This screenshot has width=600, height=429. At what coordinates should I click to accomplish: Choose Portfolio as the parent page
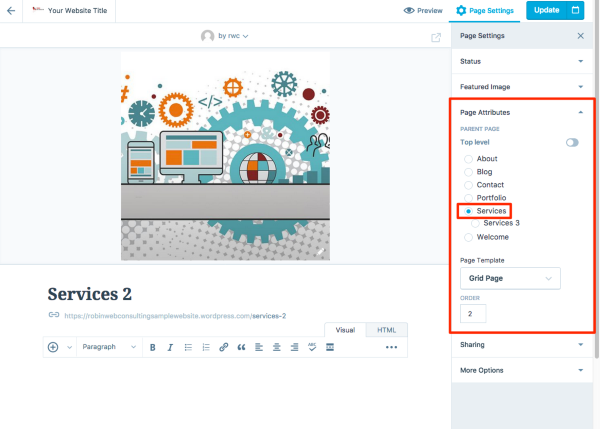tap(466, 198)
